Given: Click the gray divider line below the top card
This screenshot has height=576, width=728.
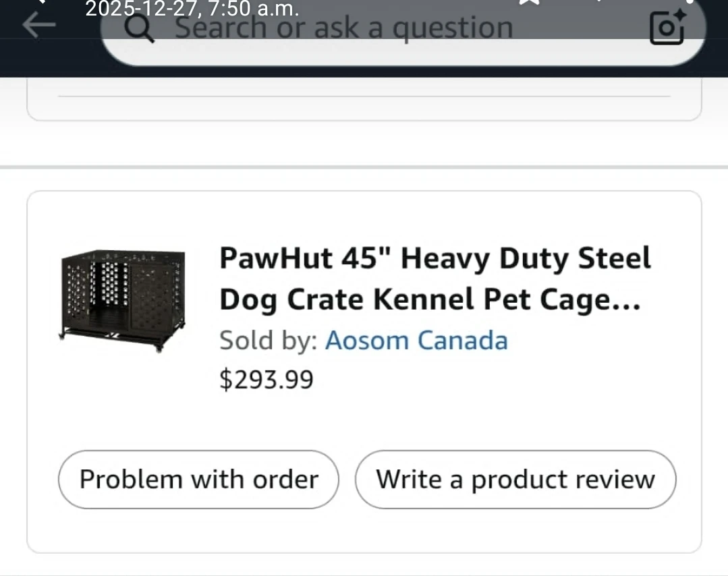Looking at the screenshot, I should click(x=364, y=167).
